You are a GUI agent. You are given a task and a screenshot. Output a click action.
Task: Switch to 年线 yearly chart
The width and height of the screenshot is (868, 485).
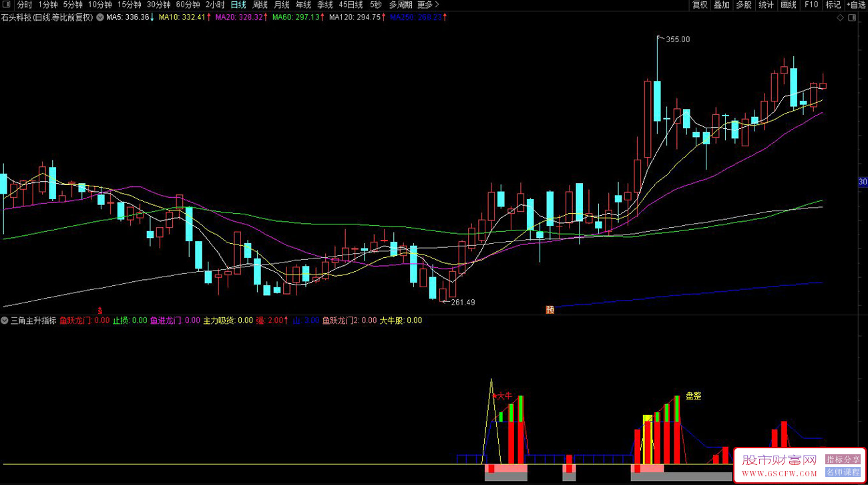click(x=303, y=5)
